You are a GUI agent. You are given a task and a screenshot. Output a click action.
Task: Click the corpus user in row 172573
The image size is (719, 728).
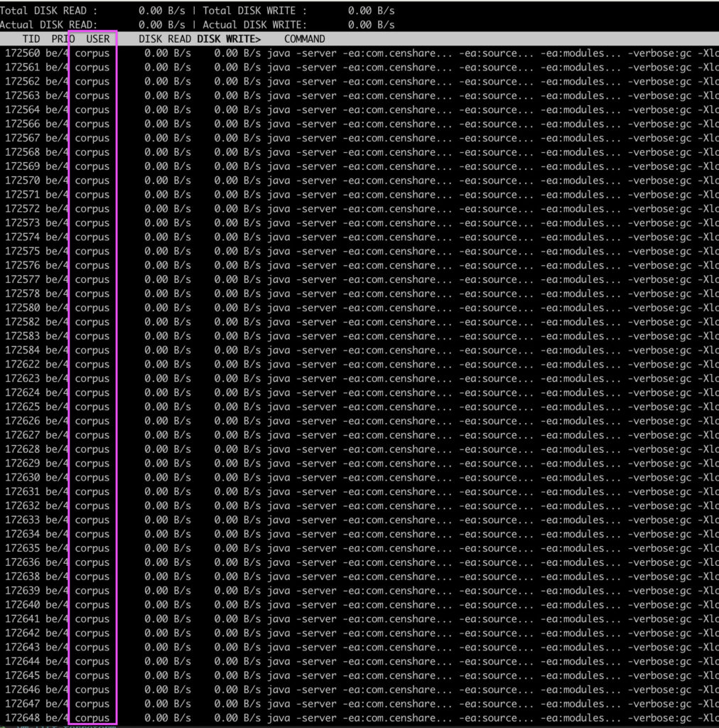tap(92, 223)
